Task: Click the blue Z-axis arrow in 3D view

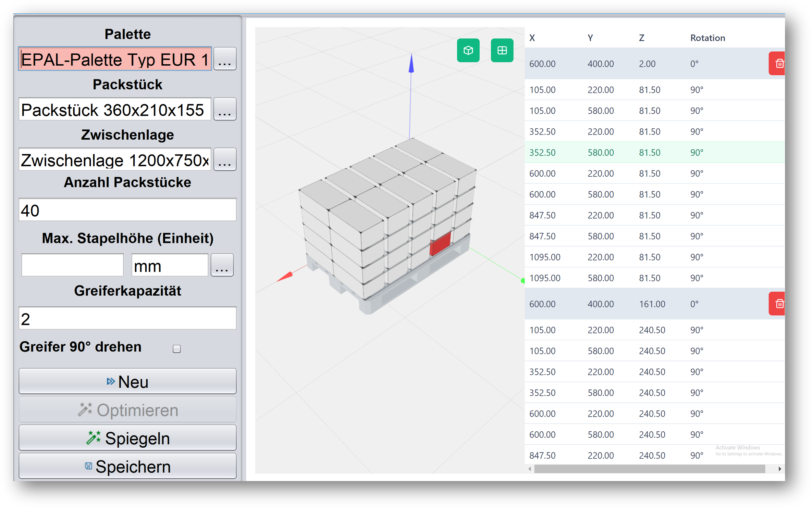Action: pos(411,63)
